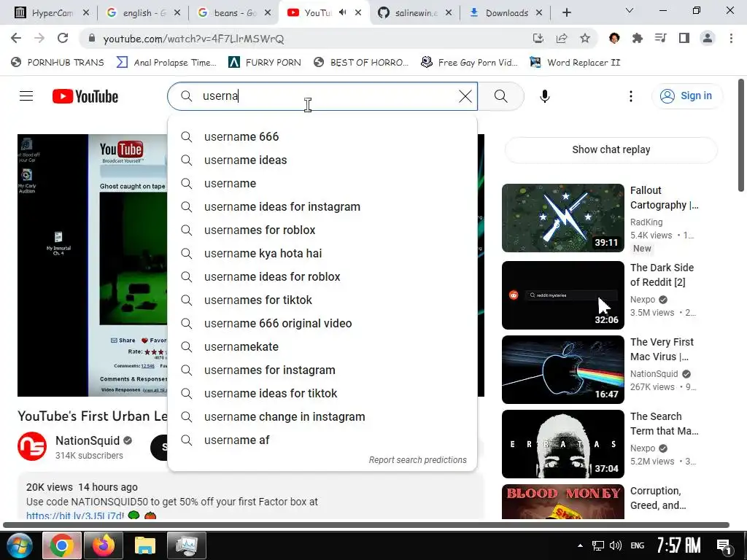
Task: Select suggestion 'username ideas for roblox'
Action: point(322,276)
